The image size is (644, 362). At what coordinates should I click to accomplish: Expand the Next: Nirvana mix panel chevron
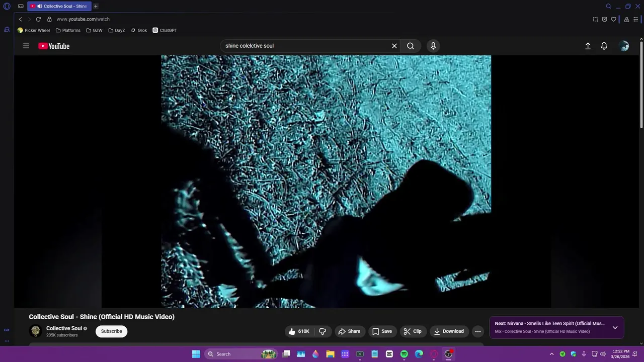(x=615, y=327)
